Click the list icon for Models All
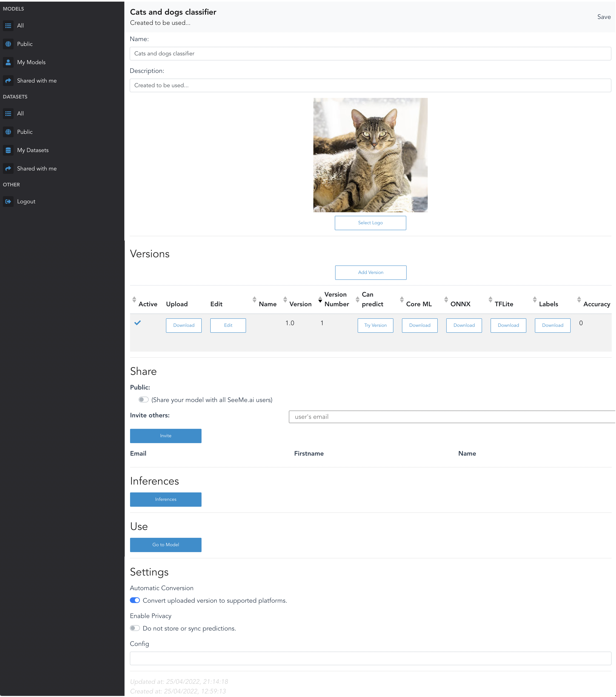 coord(8,26)
